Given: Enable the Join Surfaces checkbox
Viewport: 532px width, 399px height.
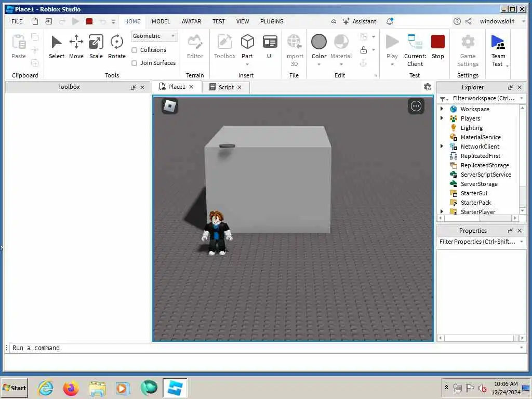Looking at the screenshot, I should click(x=135, y=63).
